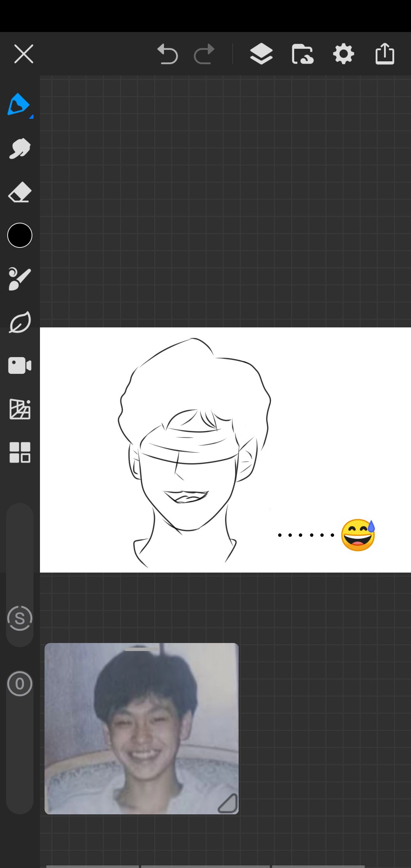Toggle the circular S button

20,618
